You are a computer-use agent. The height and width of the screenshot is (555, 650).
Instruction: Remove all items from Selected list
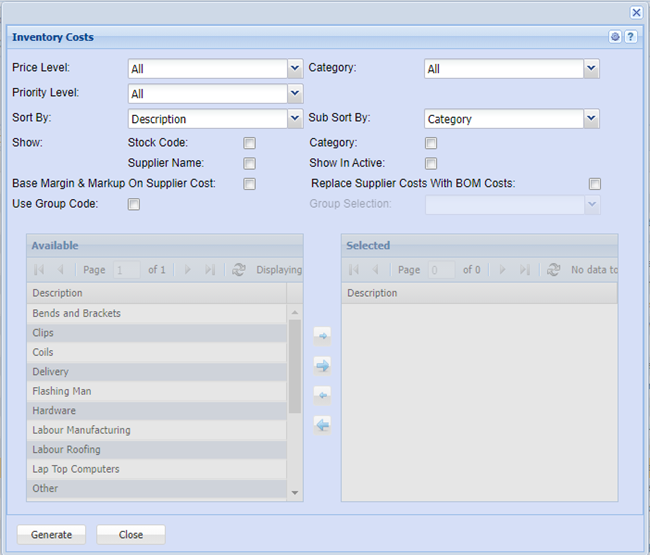[322, 425]
